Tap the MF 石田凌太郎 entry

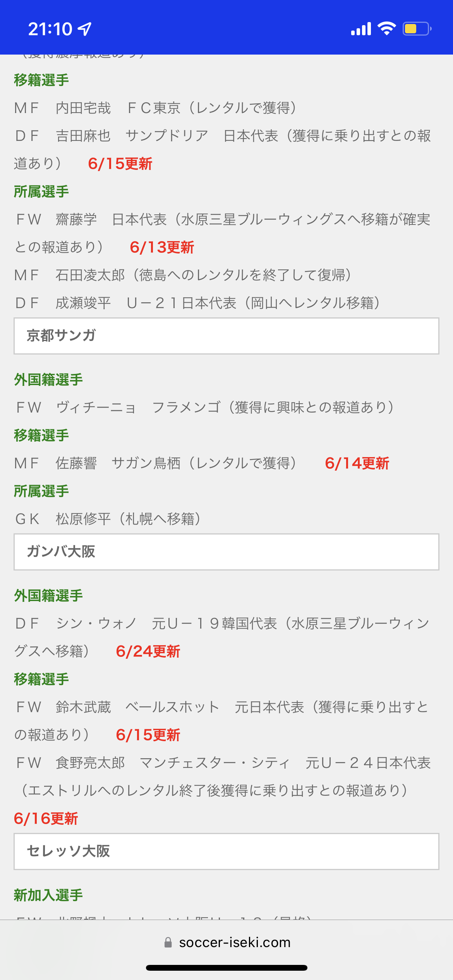pos(182,275)
